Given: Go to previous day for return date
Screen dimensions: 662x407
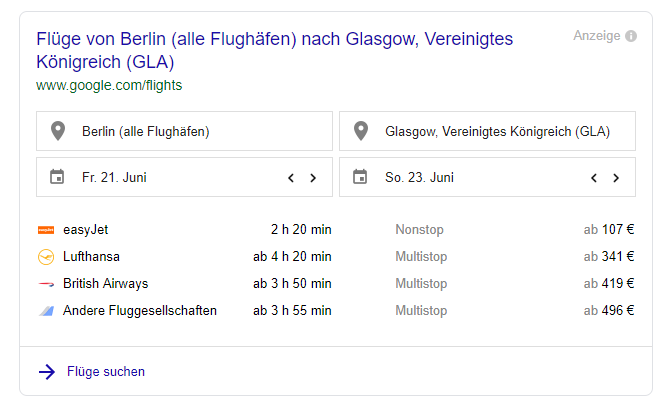Looking at the screenshot, I should [x=594, y=178].
